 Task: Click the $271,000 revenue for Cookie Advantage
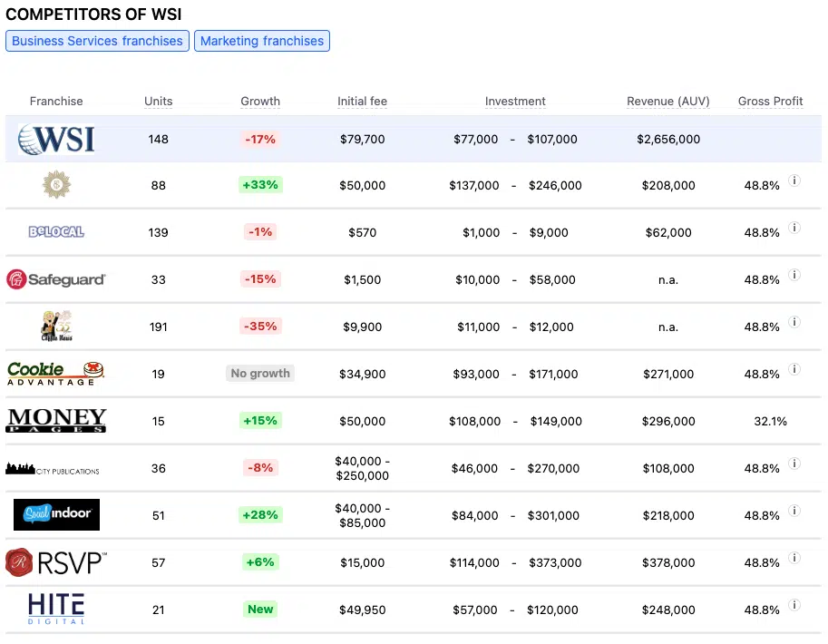[x=668, y=374]
